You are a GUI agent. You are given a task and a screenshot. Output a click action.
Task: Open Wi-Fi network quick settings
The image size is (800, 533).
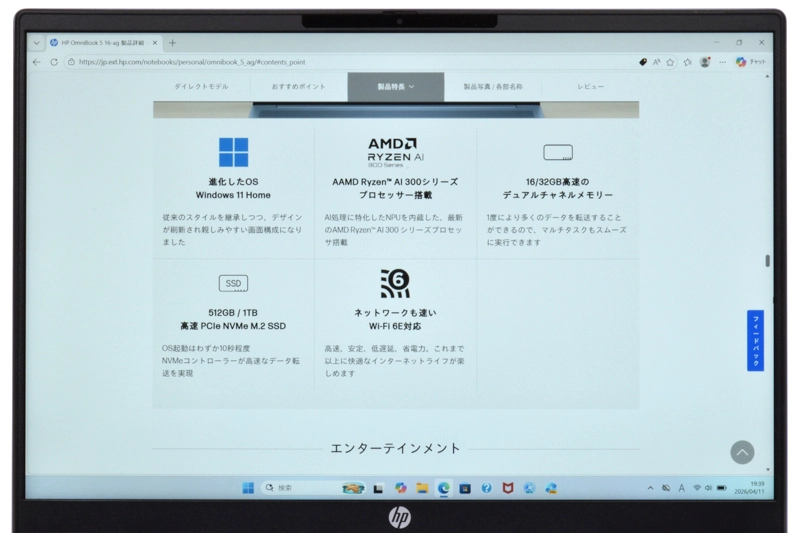point(697,488)
